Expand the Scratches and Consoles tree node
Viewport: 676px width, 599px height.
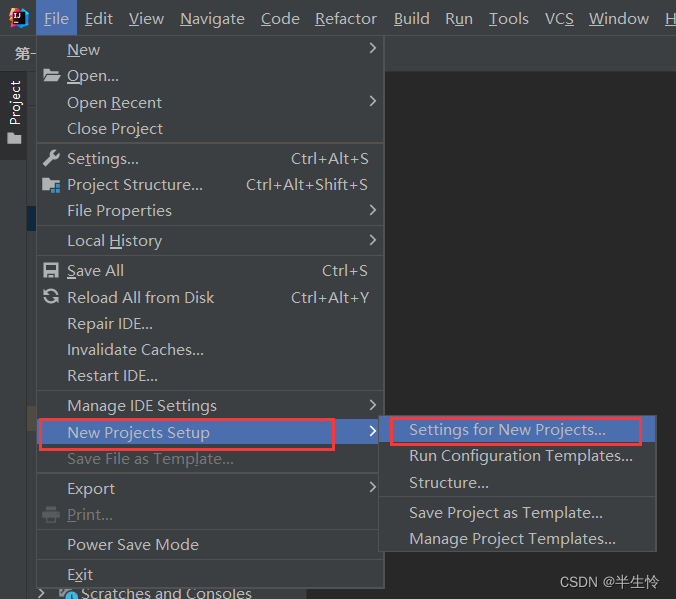coord(41,593)
